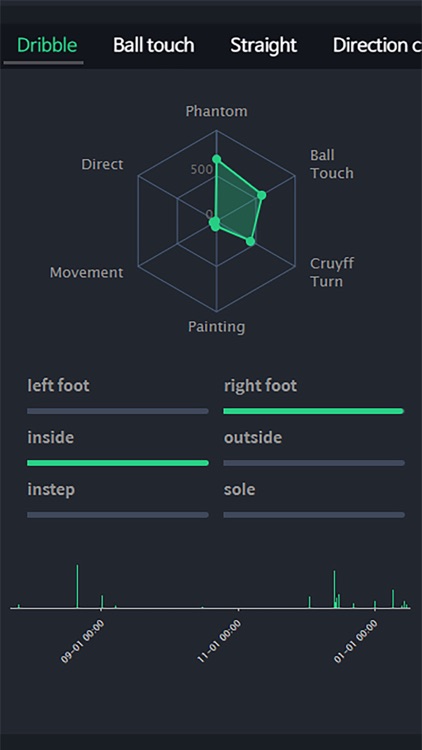Open the partially visible Direction tab
The width and height of the screenshot is (422, 750).
click(377, 45)
